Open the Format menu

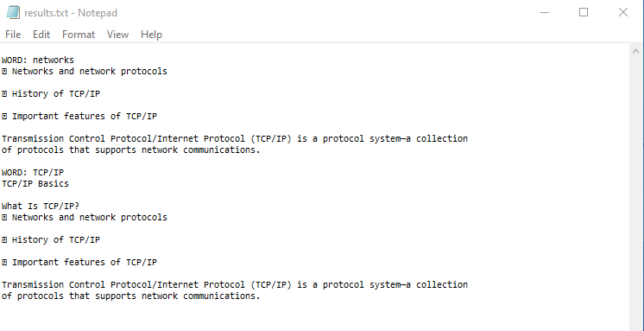tap(79, 35)
